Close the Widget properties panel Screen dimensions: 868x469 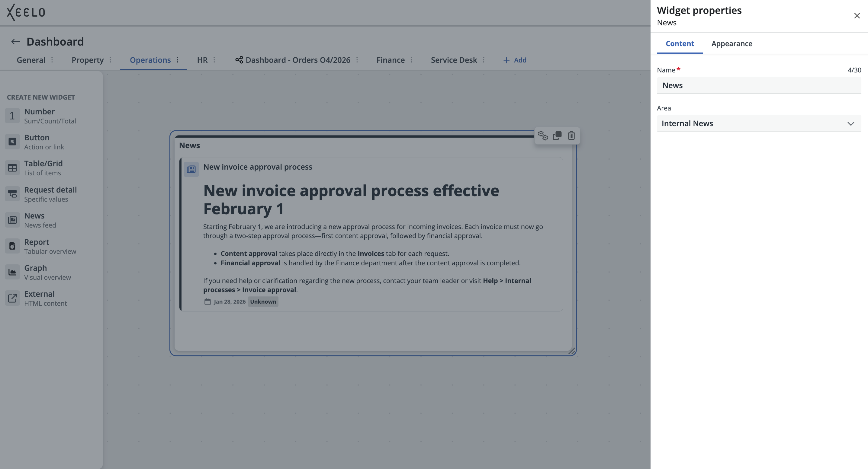tap(857, 16)
